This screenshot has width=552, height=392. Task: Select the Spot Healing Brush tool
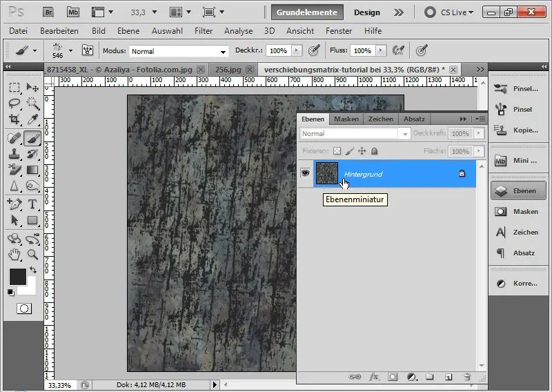[14, 138]
